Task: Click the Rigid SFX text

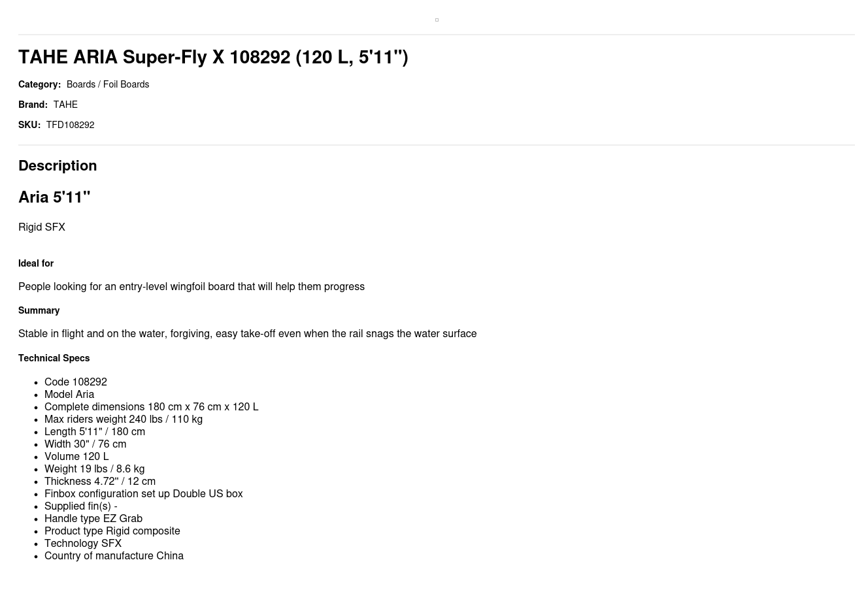Action: pos(42,227)
